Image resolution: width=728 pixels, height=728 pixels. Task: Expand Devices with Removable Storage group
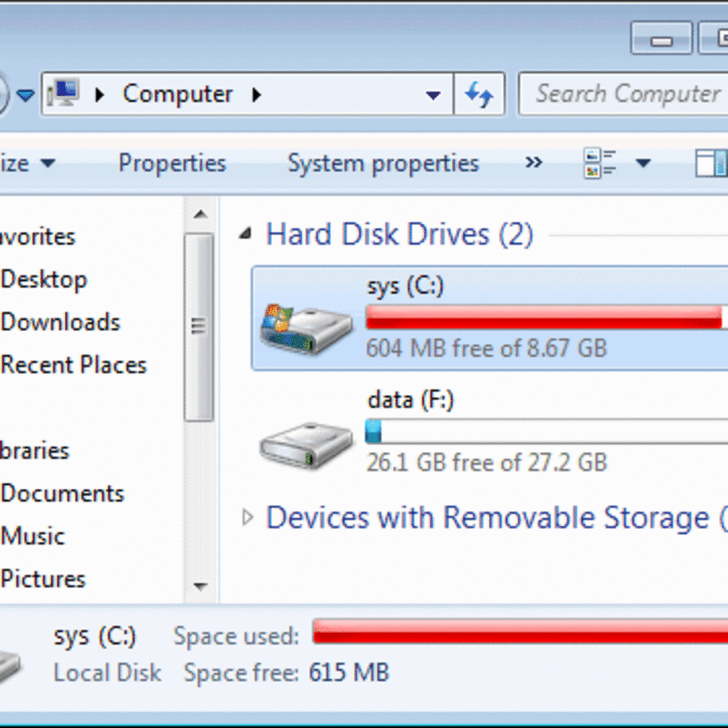coord(248,517)
